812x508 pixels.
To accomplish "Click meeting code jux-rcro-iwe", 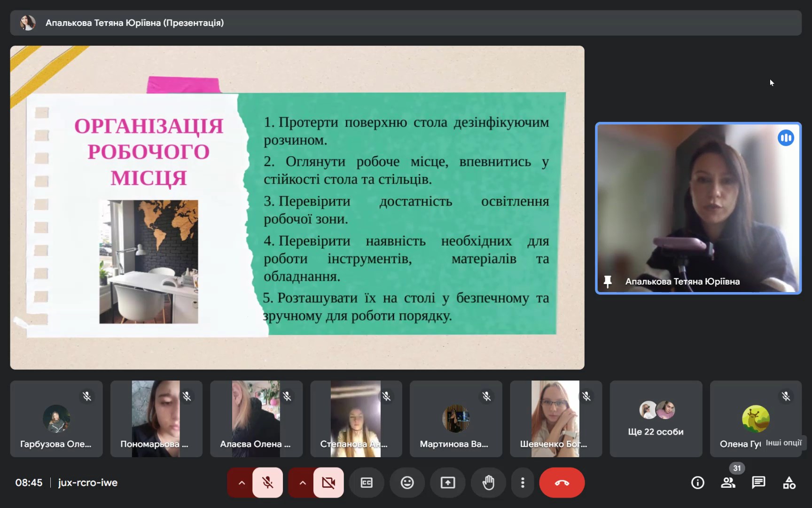I will click(88, 483).
